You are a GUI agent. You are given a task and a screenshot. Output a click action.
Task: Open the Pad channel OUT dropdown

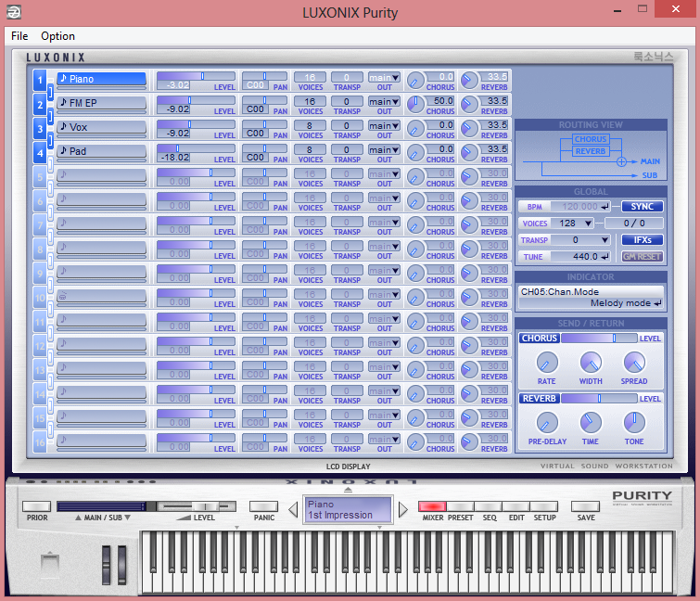(384, 149)
